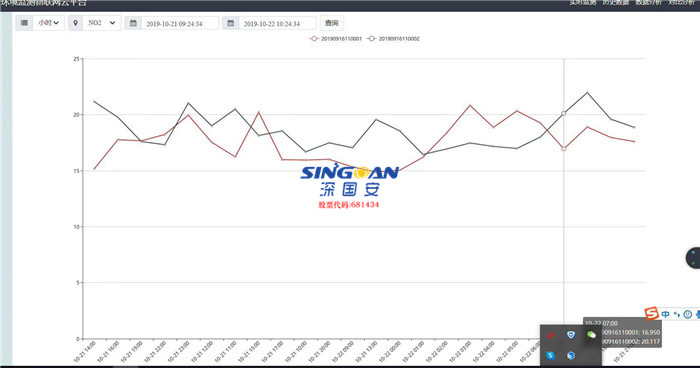Click the red dots tray icon
700x368 pixels.
coord(550,335)
